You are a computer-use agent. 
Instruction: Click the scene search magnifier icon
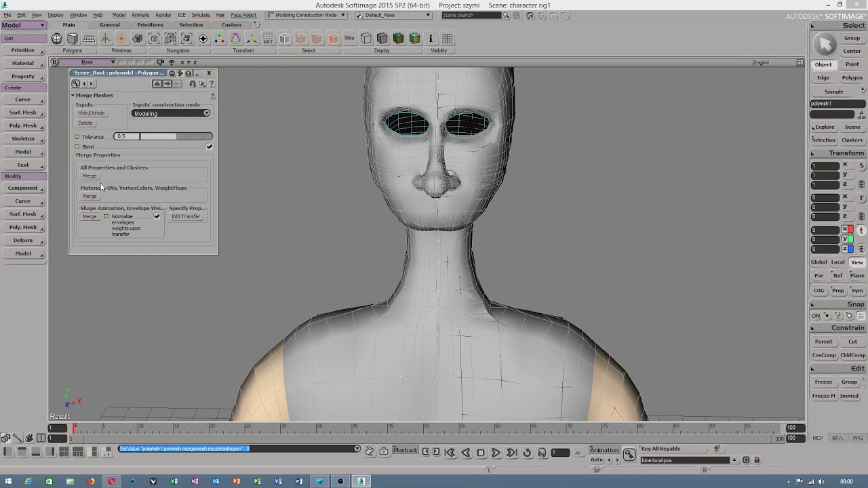point(506,15)
